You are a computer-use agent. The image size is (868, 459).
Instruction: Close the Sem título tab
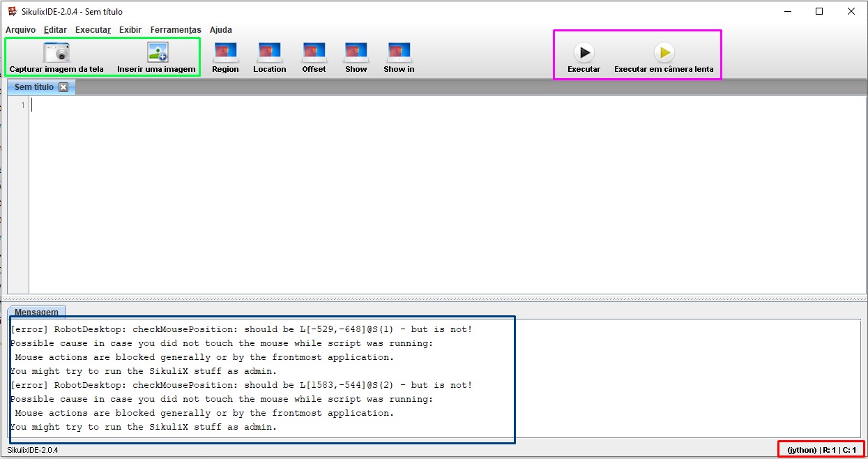click(x=63, y=87)
